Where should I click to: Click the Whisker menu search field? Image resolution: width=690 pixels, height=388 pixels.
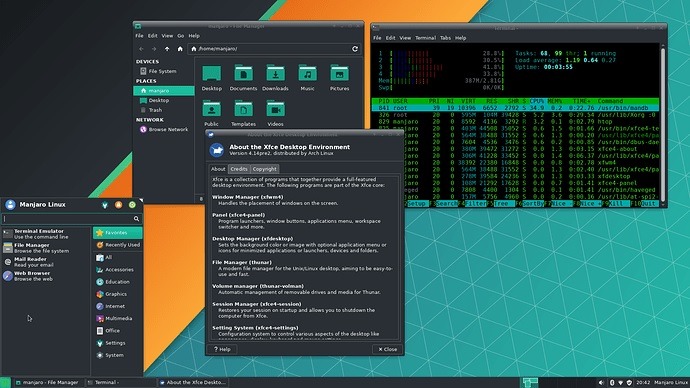coord(71,219)
